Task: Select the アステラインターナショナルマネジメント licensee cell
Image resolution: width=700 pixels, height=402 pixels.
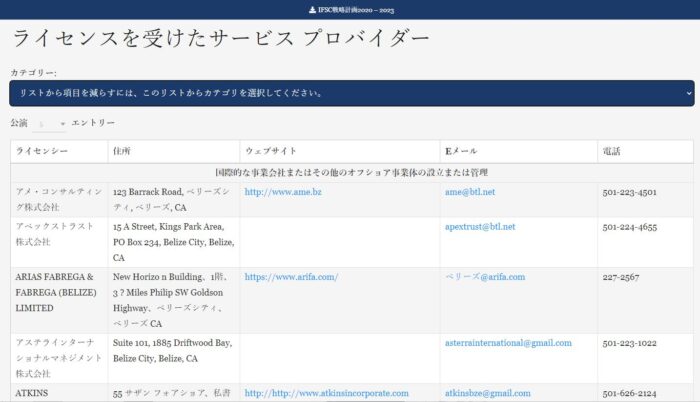Action: click(59, 358)
